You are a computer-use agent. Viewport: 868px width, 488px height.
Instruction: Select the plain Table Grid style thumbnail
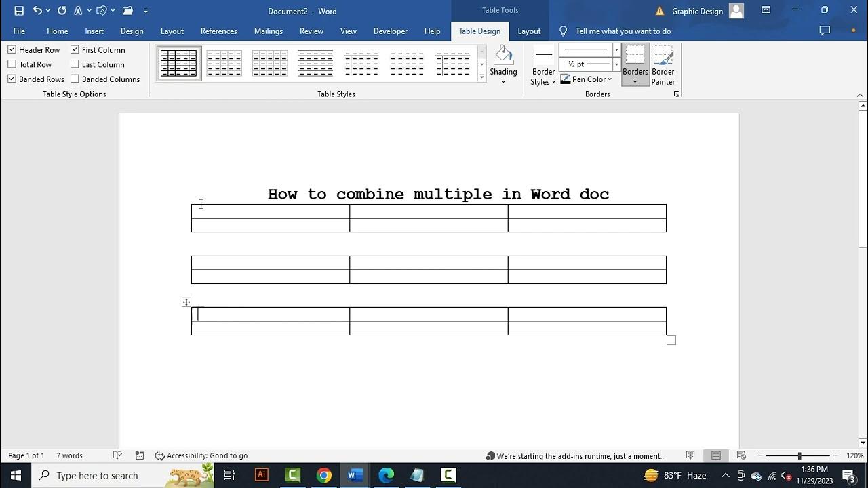(179, 64)
